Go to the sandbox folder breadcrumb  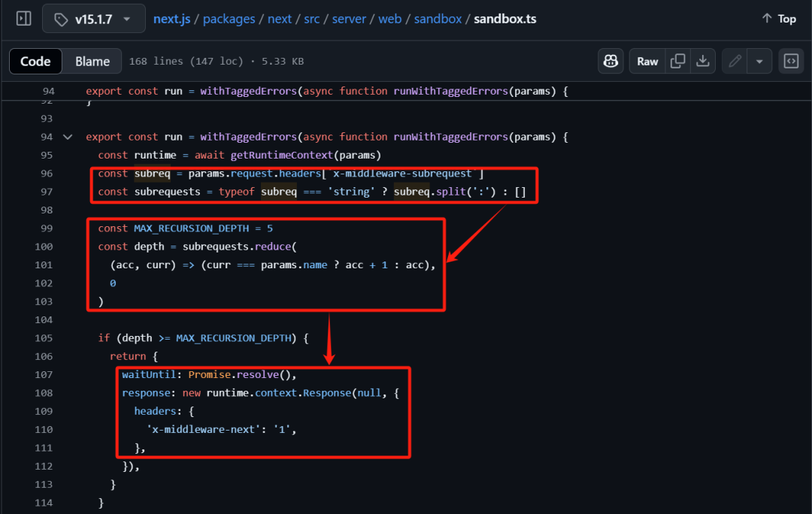tap(438, 19)
